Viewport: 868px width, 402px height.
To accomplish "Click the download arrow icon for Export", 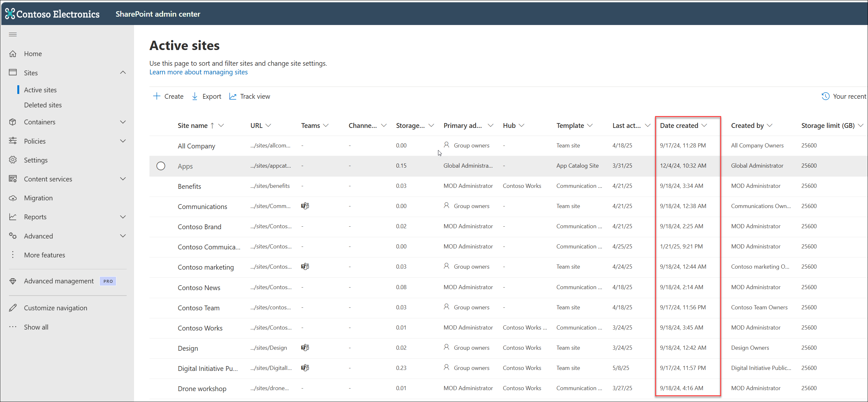I will click(195, 96).
